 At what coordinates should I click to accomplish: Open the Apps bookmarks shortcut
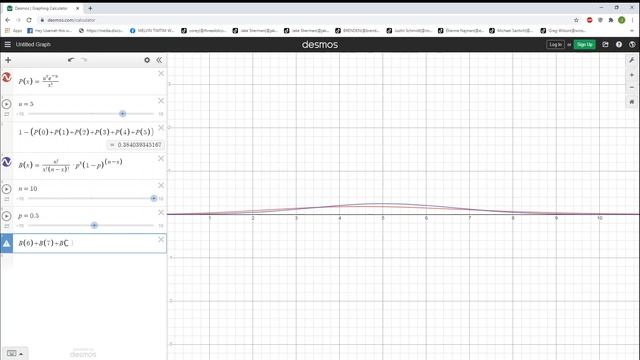tap(13, 31)
